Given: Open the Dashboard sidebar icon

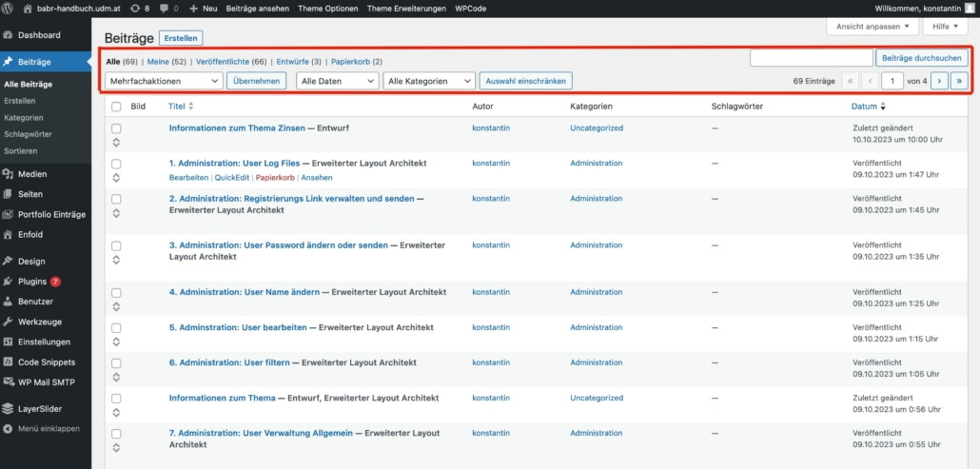Looking at the screenshot, I should click(x=9, y=35).
